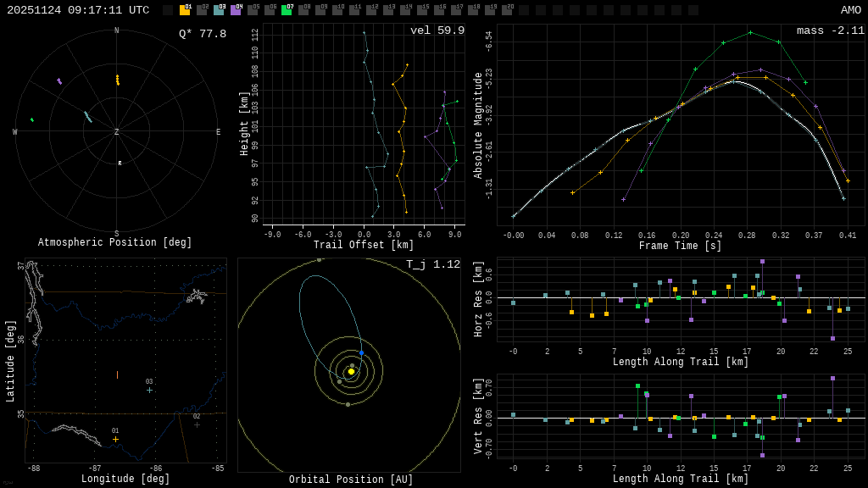
Task: Select inactive station 10 box in top bar
Action: coord(337,10)
